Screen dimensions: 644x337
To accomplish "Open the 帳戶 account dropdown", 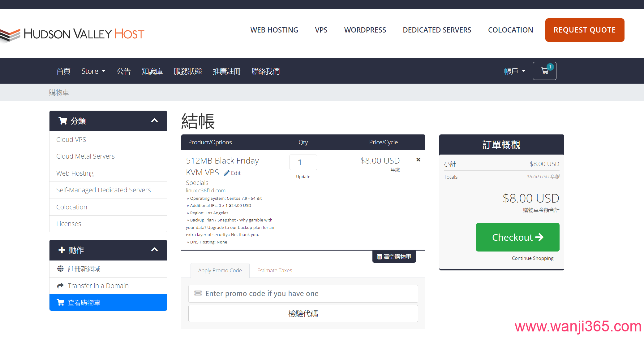I will click(515, 71).
